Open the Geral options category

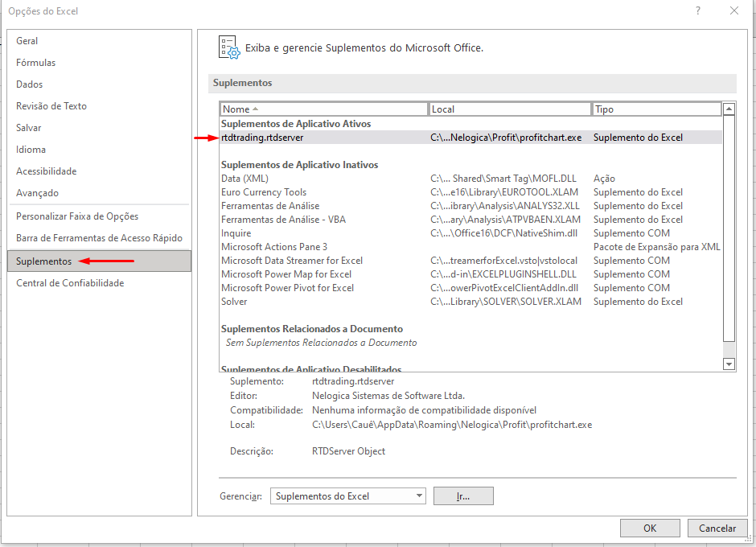point(99,41)
